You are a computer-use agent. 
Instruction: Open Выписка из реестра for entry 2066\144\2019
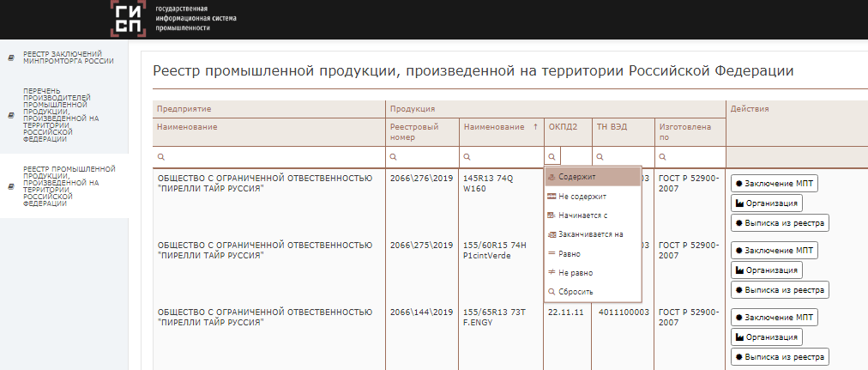coord(780,356)
